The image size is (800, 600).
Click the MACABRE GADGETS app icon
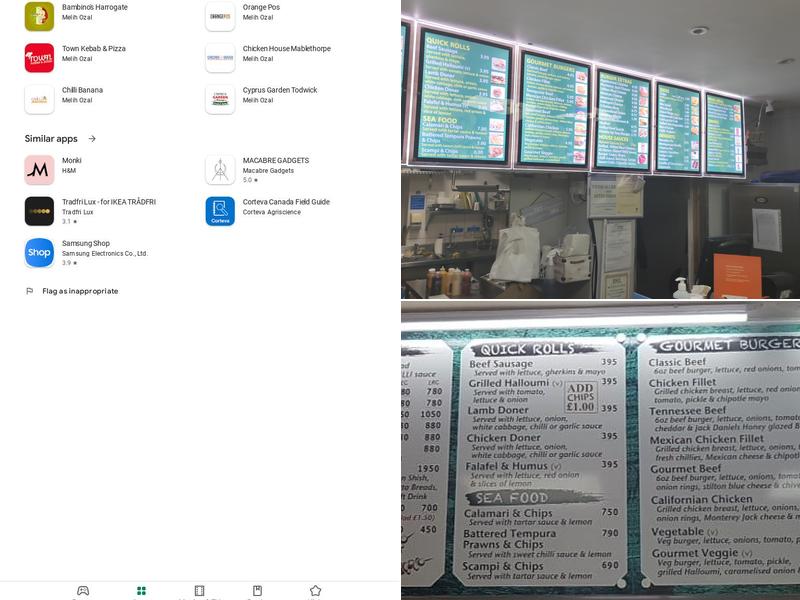[x=218, y=169]
